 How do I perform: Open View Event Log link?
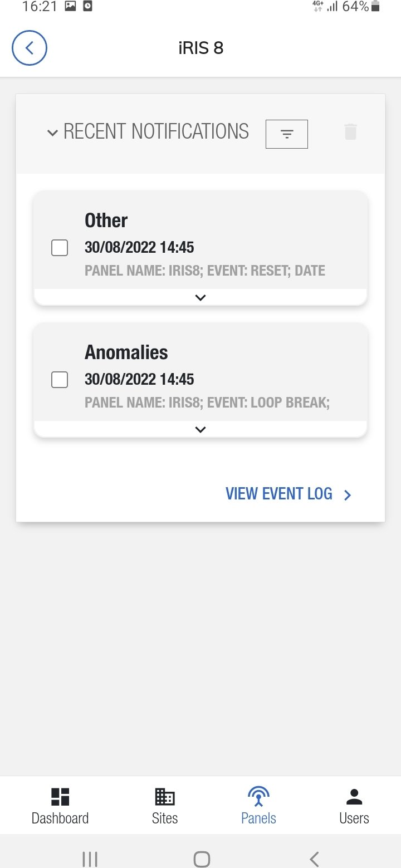click(x=278, y=494)
